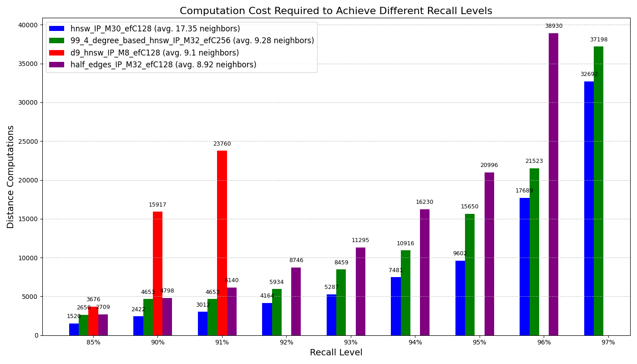The height and width of the screenshot is (364, 637).
Task: Click the blue bar labeled 32692
Action: pyautogui.click(x=589, y=208)
